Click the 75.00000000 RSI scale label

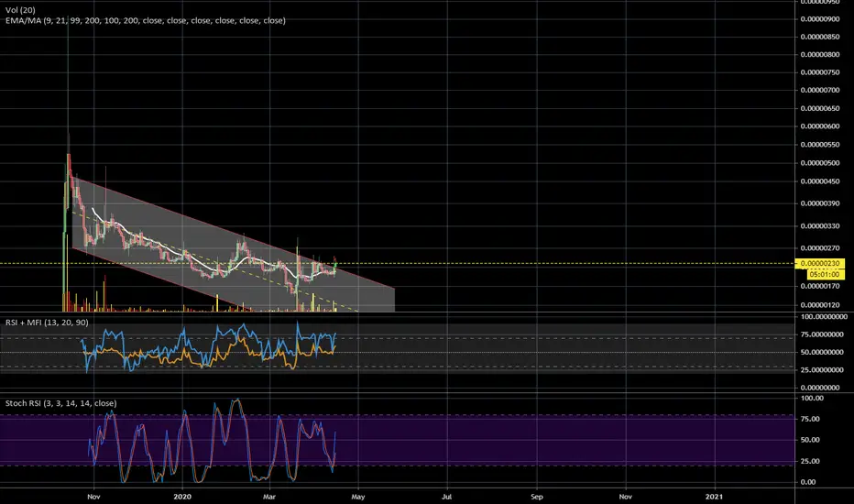(822, 334)
